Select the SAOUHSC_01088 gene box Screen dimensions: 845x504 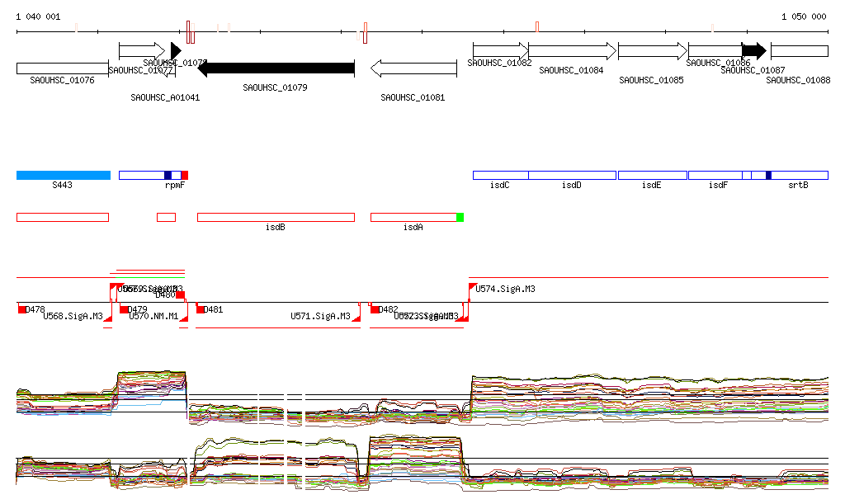click(800, 51)
